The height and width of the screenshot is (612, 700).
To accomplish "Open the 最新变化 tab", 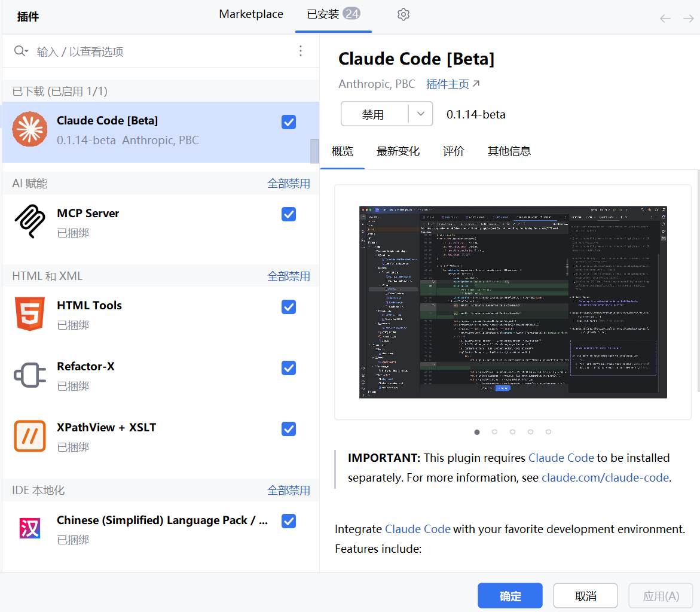I will [398, 151].
